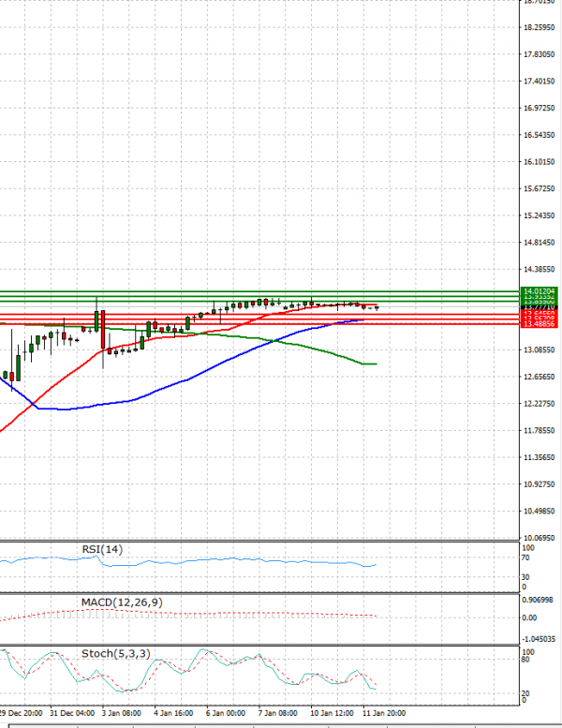Click the 15.67250 price axis label
The image size is (562, 728).
[539, 188]
